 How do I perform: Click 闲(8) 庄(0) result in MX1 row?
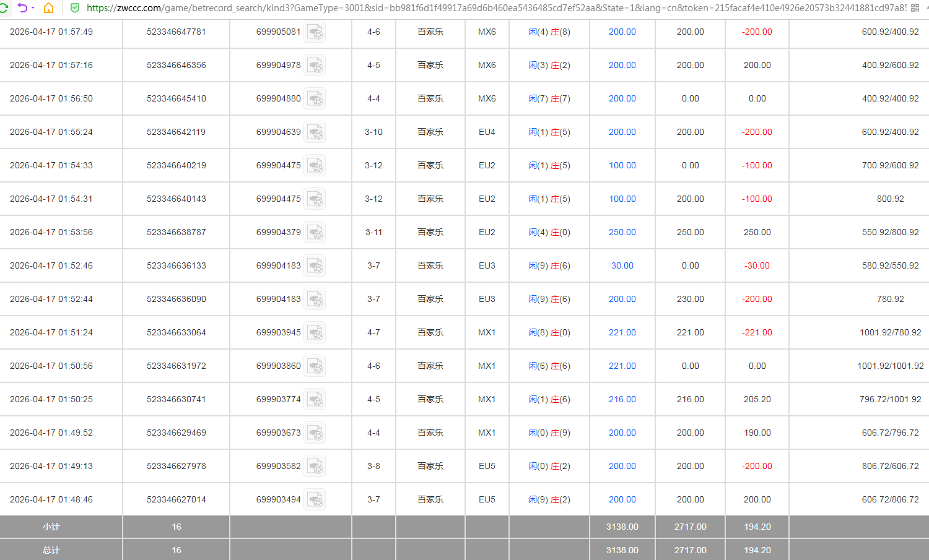click(x=549, y=332)
